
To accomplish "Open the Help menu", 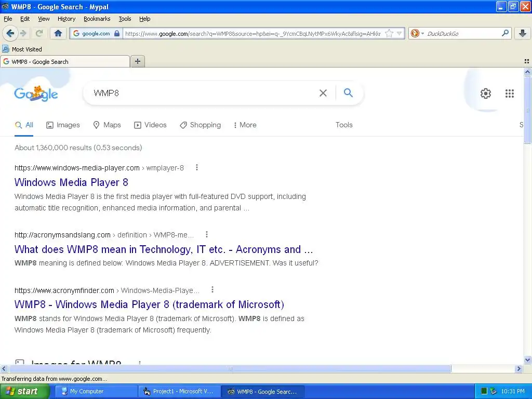I will click(144, 19).
